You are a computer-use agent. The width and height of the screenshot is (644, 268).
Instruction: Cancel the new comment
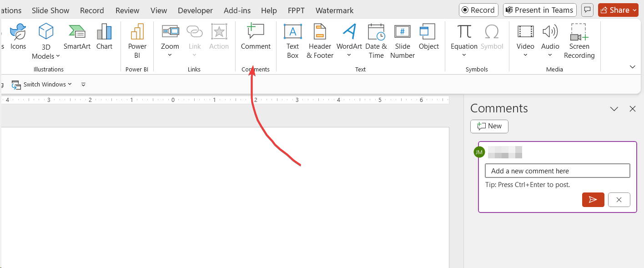click(x=619, y=200)
